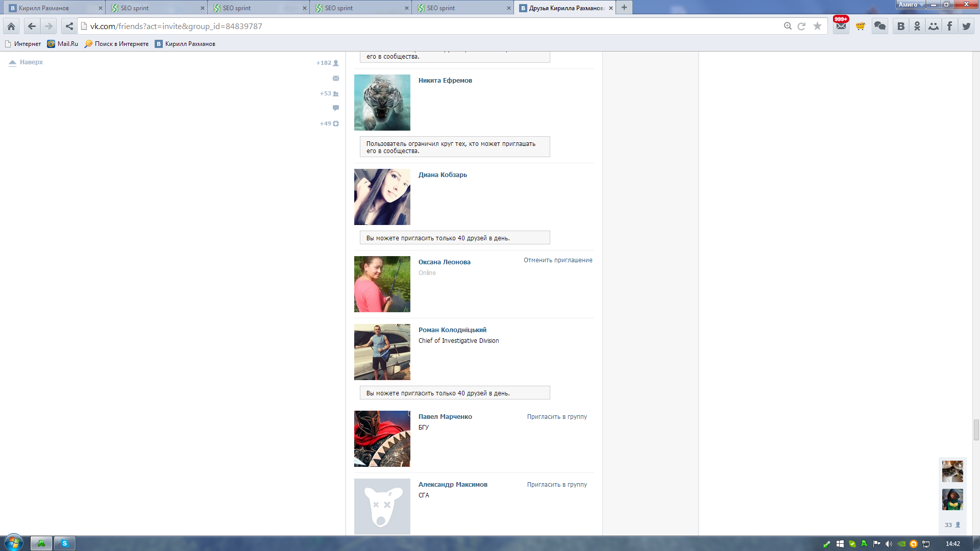Screen dimensions: 980x551
Task: Click the zoom magnifier in the address bar
Action: [x=788, y=26]
